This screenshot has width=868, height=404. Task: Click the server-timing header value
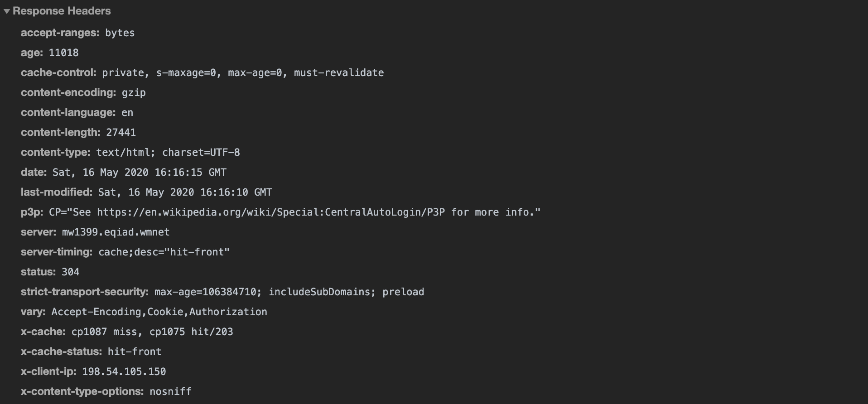[x=164, y=252]
